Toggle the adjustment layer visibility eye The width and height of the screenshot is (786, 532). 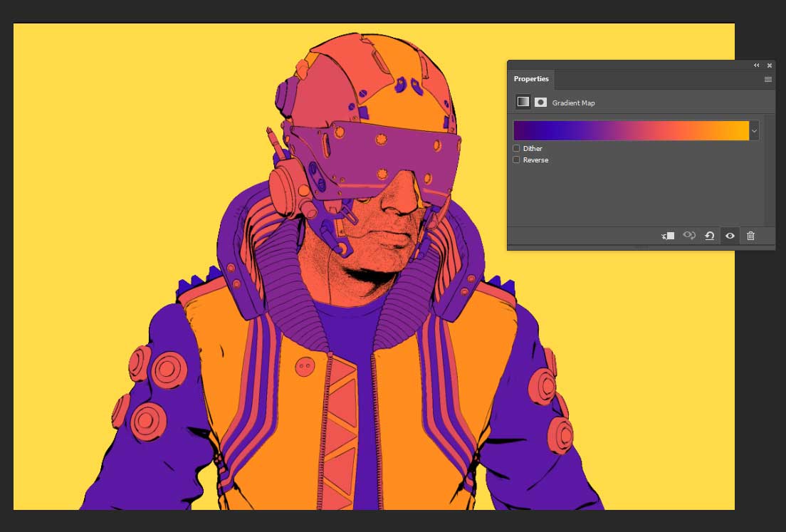(x=730, y=236)
